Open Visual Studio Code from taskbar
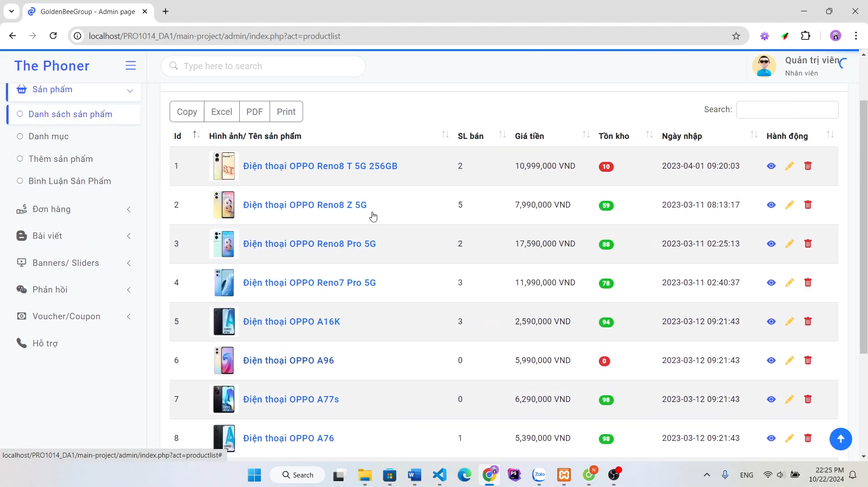 click(x=440, y=475)
